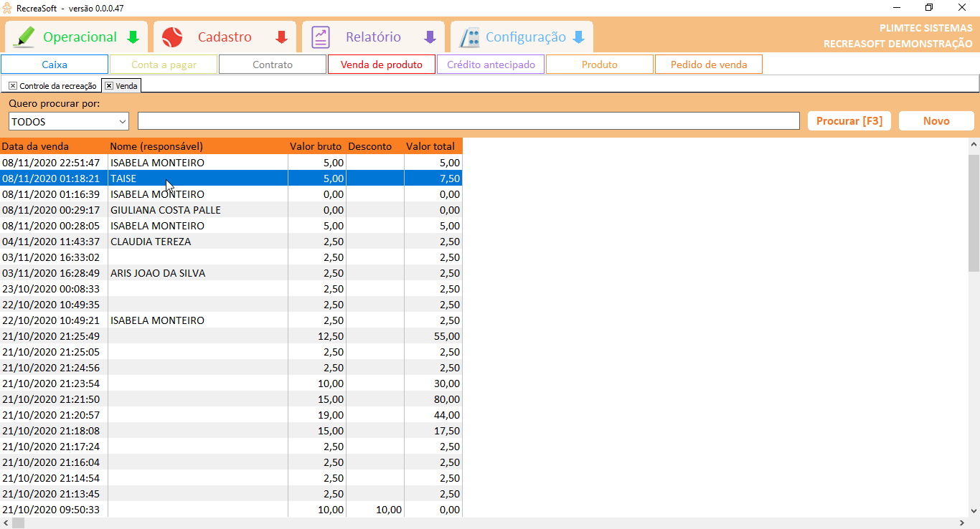Focus the search text field
The height and width of the screenshot is (529, 980).
pos(468,121)
